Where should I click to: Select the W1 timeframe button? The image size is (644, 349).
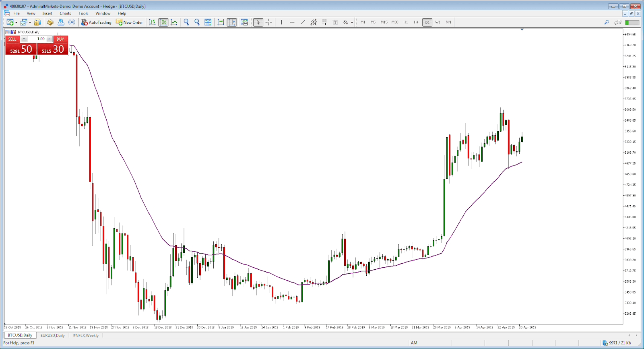point(438,22)
